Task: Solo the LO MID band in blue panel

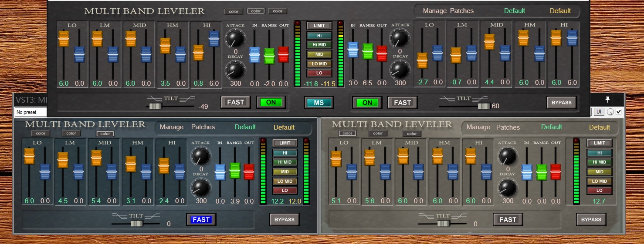Action: 285,181
